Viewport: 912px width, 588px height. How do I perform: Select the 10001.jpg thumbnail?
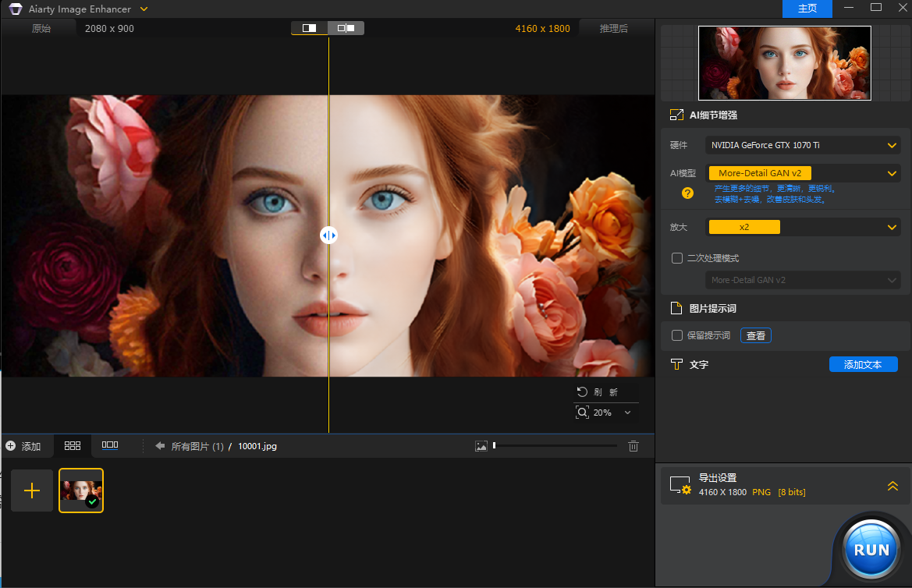tap(81, 491)
